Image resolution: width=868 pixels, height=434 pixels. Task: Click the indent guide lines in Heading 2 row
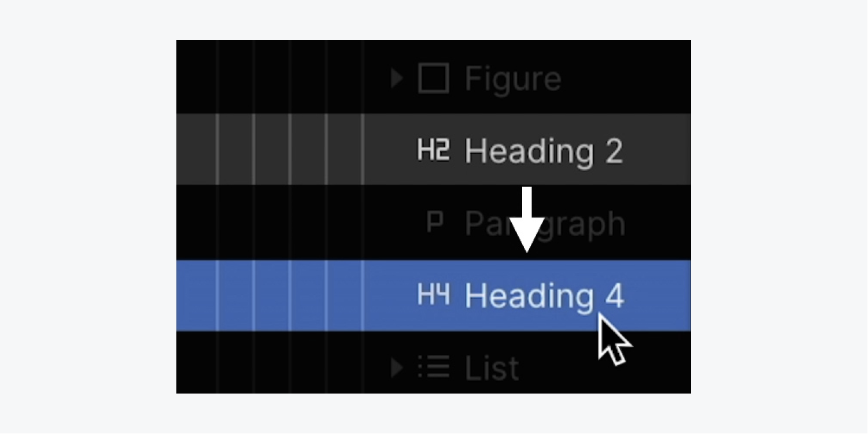coord(289,149)
